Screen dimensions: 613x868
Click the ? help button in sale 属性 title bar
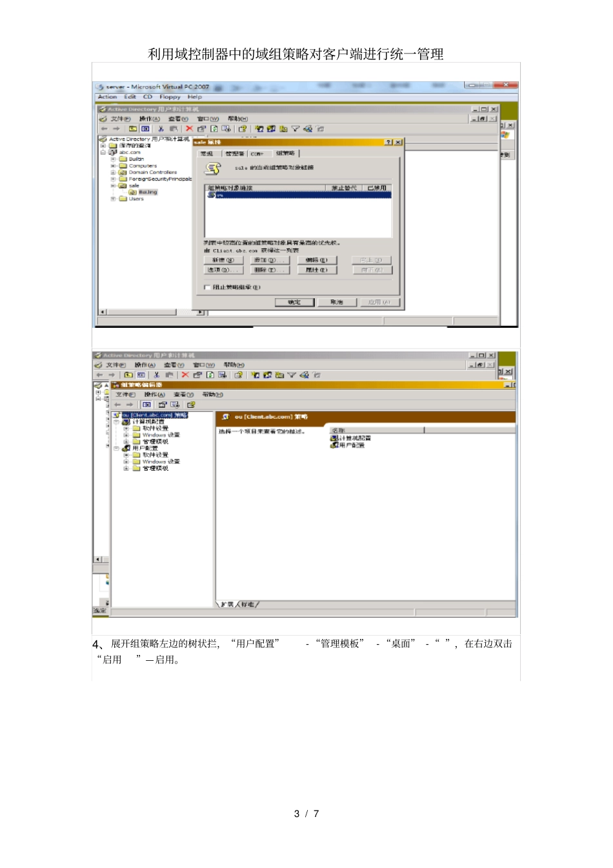click(x=388, y=142)
